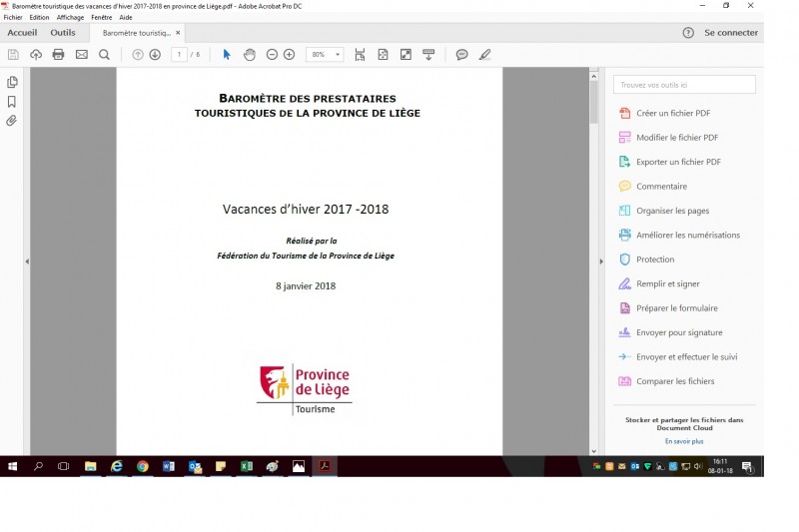The image size is (799, 532).
Task: Open page thumbnails side panel
Action: pos(12,82)
